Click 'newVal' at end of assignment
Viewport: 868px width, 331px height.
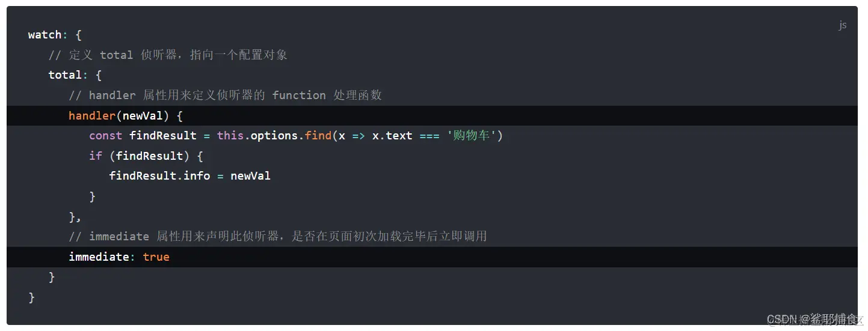250,176
